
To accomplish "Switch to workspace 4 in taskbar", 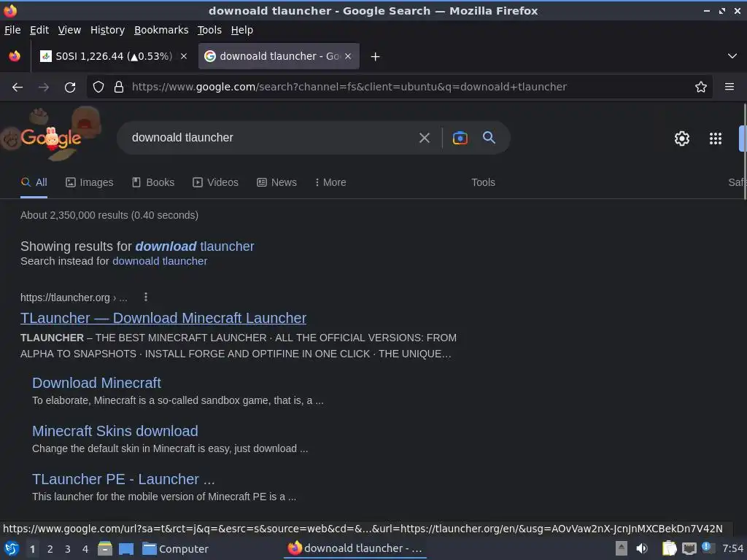I will point(85,549).
